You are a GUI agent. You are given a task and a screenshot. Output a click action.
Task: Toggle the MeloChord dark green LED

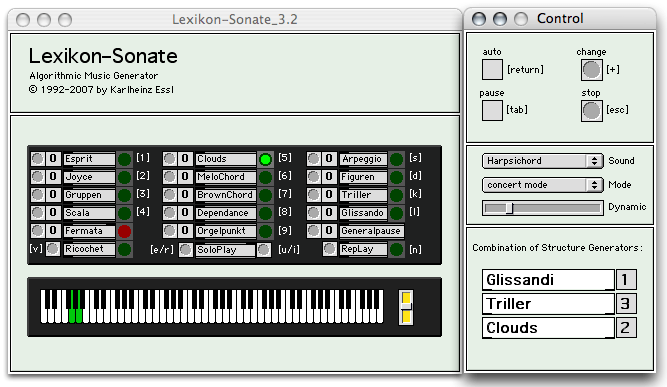point(265,177)
